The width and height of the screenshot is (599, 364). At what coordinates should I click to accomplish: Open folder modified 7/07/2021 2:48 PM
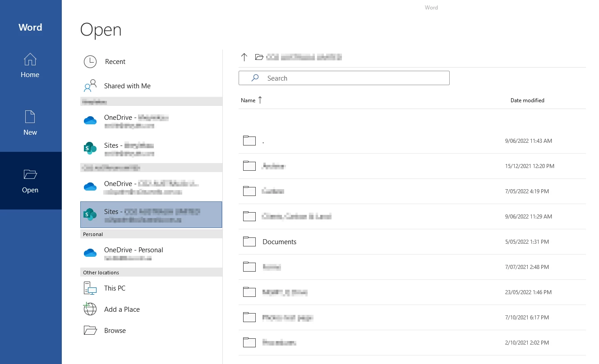pos(412,267)
